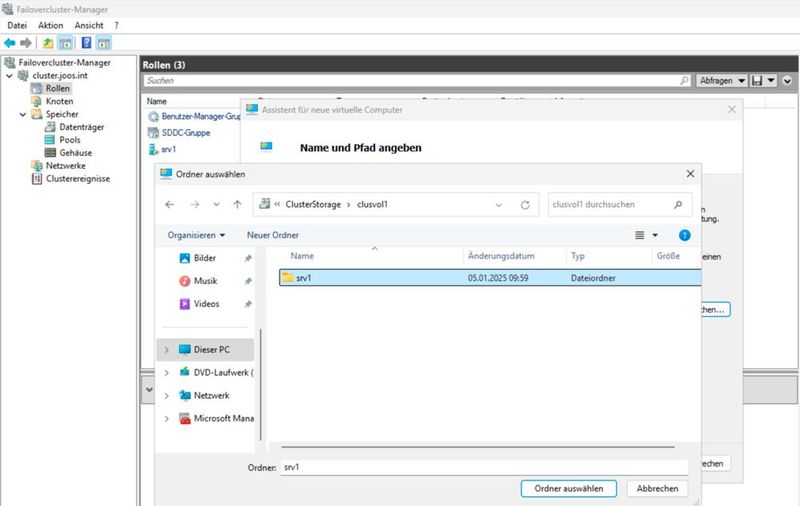This screenshot has width=800, height=506.
Task: Collapse the Speicher tree node
Action: (x=23, y=114)
